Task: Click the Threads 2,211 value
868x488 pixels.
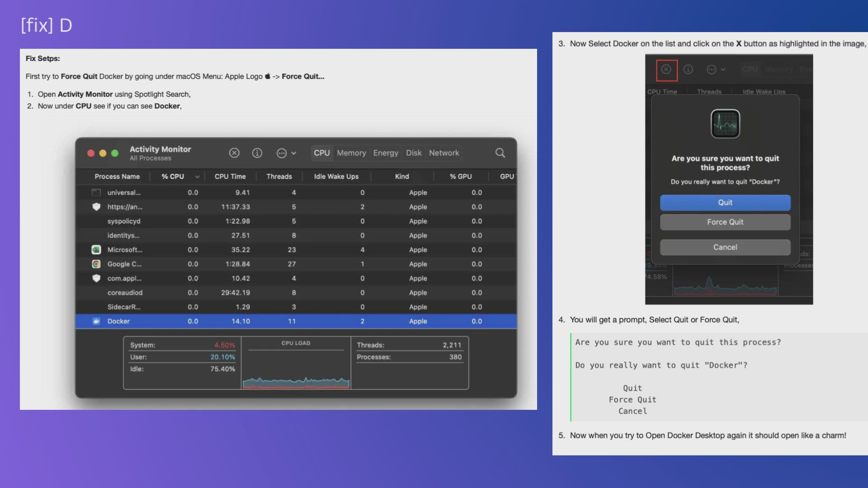Action: pyautogui.click(x=452, y=345)
